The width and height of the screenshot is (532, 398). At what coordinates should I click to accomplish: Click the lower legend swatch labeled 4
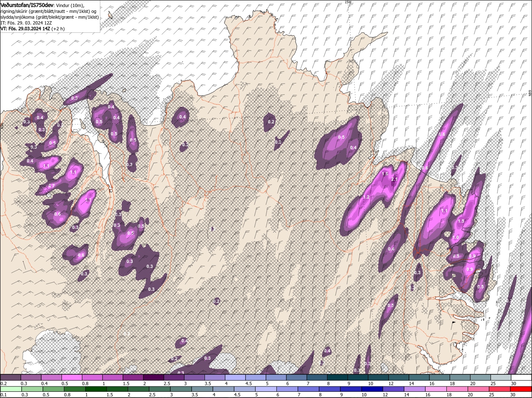[x=224, y=389]
